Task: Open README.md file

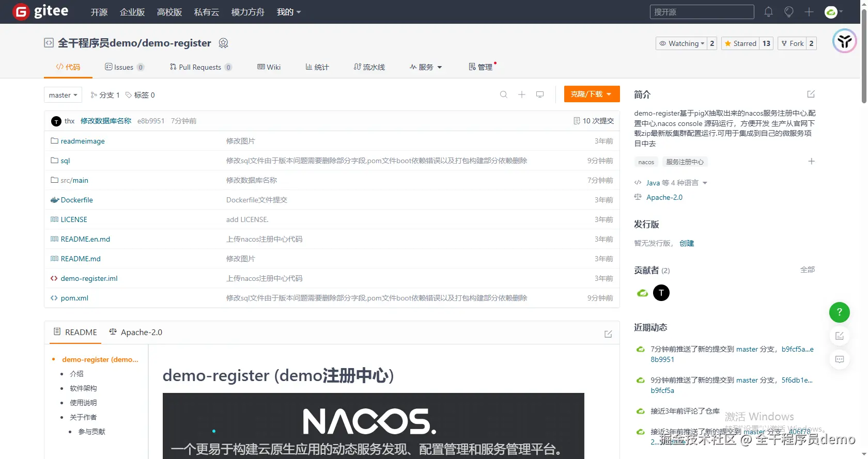Action: (81, 259)
